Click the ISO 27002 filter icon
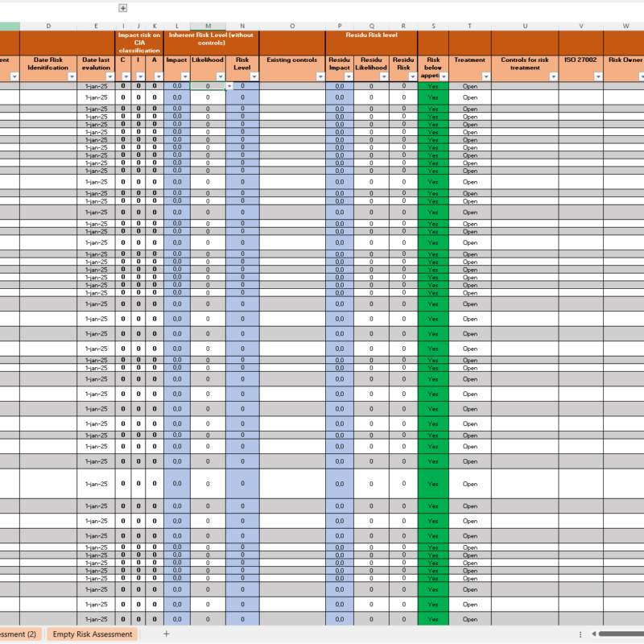 click(597, 77)
